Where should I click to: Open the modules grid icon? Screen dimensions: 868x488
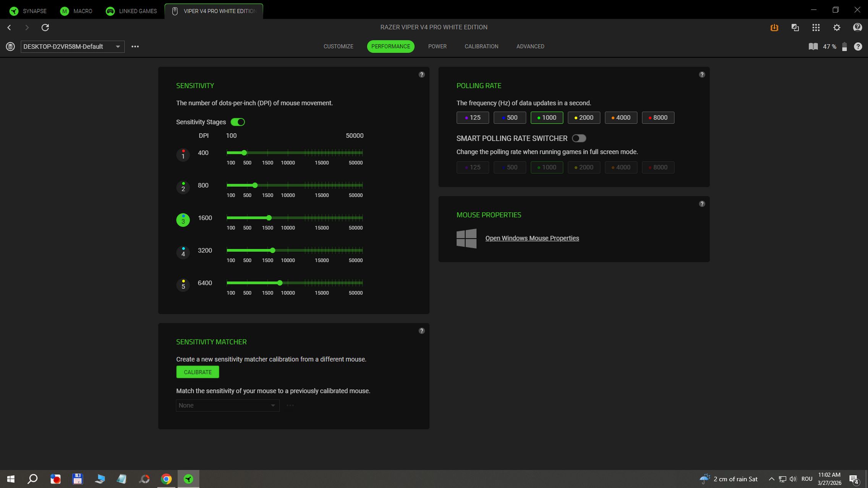pyautogui.click(x=816, y=27)
